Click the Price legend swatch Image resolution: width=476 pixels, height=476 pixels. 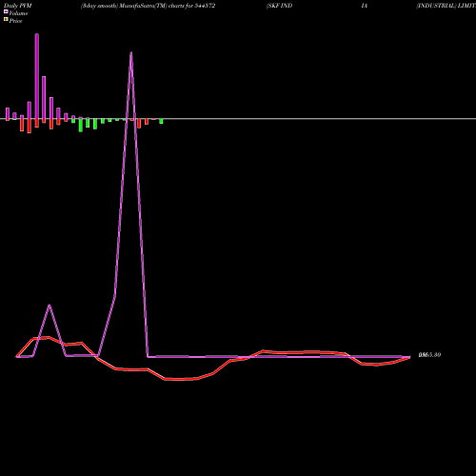6,20
